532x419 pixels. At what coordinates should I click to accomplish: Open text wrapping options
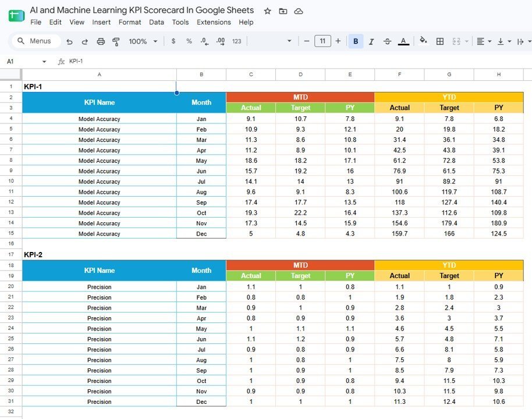click(524, 41)
